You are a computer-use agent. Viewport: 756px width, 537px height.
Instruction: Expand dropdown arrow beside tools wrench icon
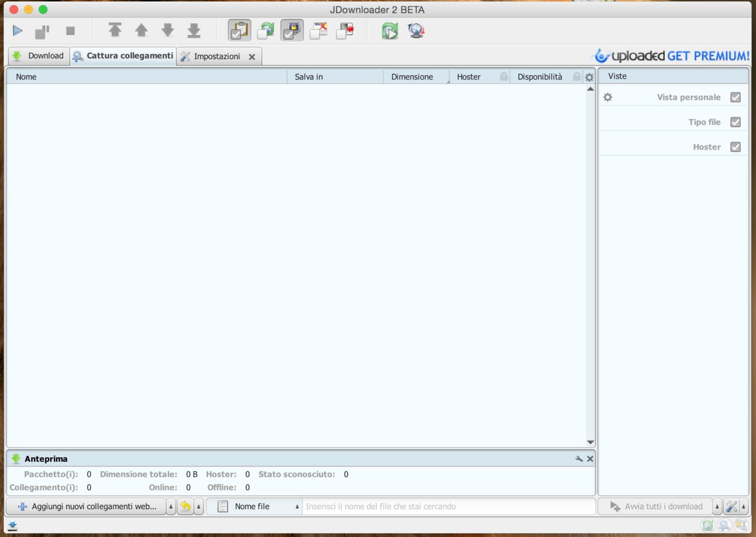pyautogui.click(x=744, y=506)
